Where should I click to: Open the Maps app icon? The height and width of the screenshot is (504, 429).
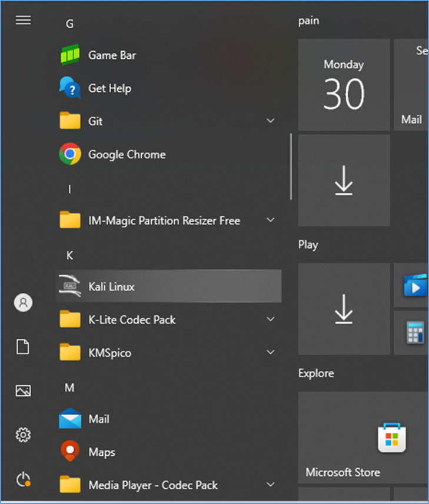click(70, 451)
